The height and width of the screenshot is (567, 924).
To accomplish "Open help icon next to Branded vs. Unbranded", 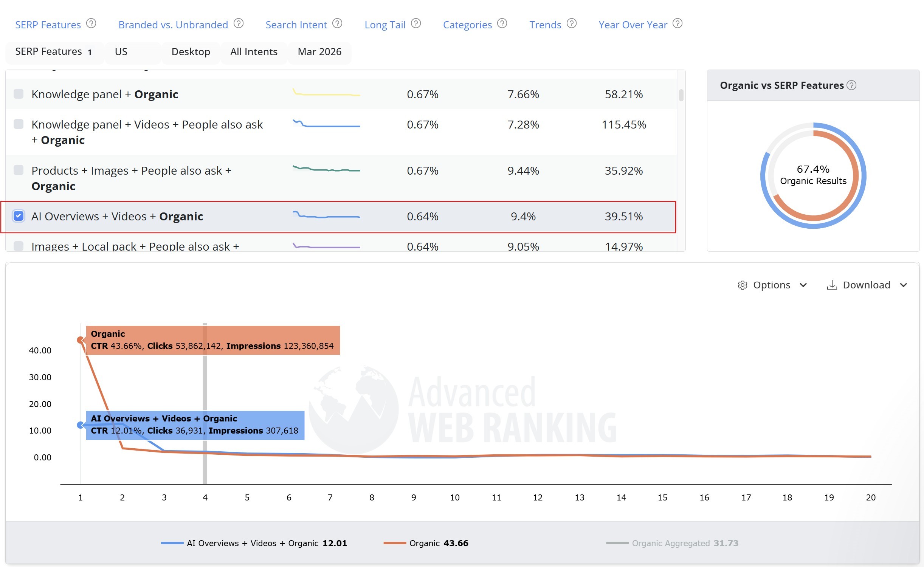I will coord(239,24).
